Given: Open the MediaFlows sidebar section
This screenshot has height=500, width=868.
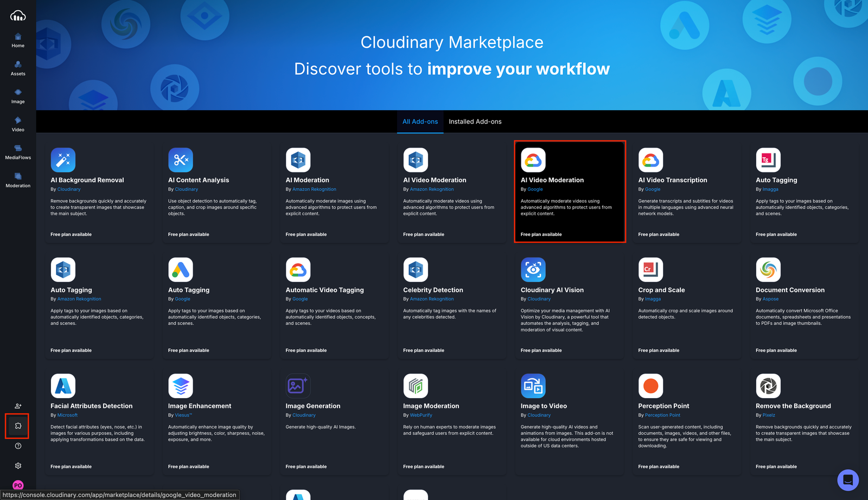Looking at the screenshot, I should [x=18, y=152].
